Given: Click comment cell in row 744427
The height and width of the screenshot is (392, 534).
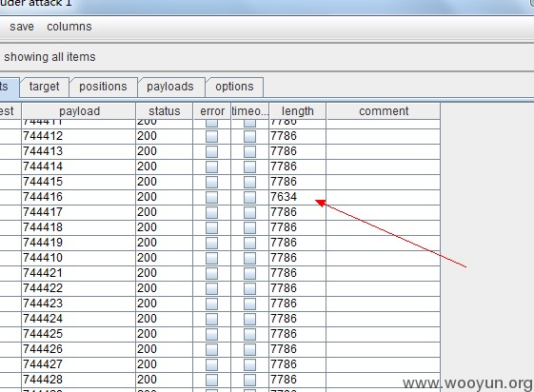Looking at the screenshot, I should tap(384, 364).
